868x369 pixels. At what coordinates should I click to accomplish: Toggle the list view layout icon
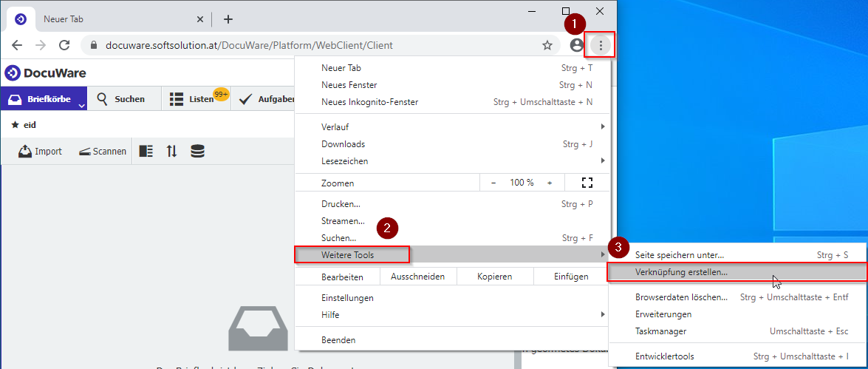146,152
